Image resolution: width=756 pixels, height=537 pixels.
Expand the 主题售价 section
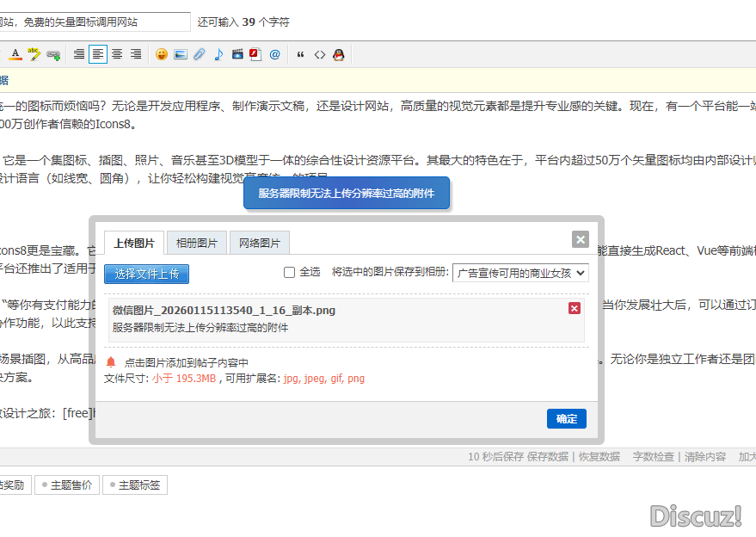tap(66, 485)
